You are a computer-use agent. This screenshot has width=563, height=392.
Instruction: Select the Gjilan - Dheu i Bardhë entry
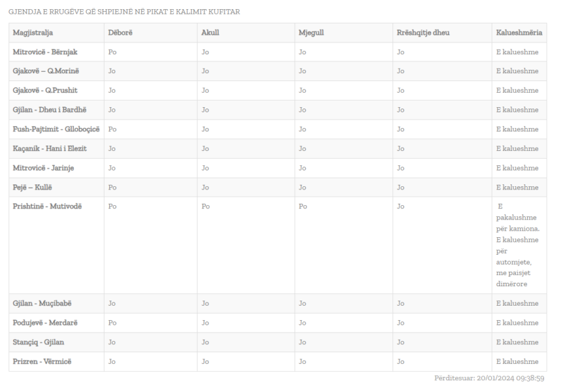click(x=50, y=110)
